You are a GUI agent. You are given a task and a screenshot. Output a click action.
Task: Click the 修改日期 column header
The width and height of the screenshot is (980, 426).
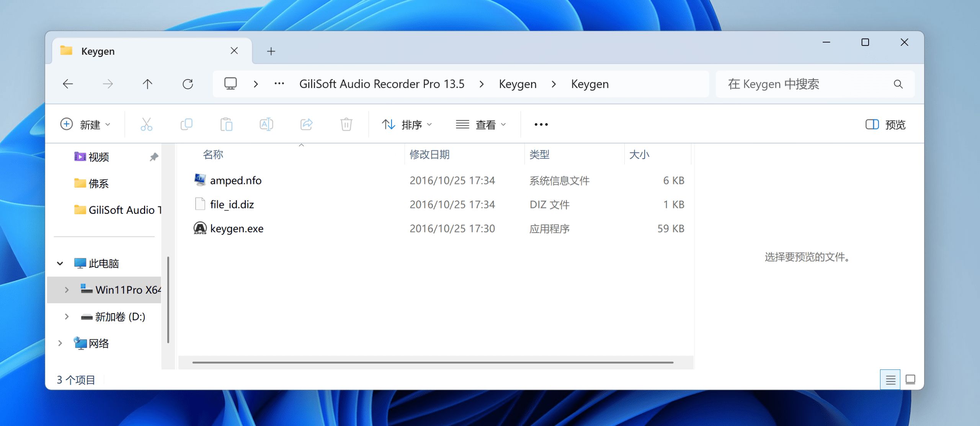430,154
